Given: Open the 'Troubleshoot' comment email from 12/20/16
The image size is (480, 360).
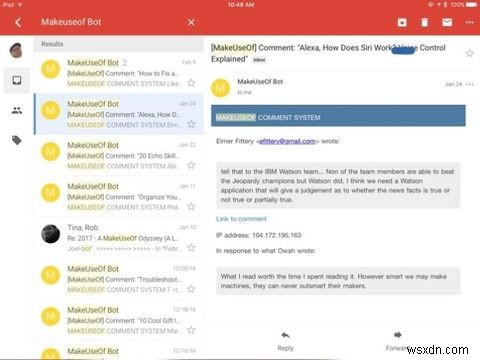Looking at the screenshot, I should (119, 279).
